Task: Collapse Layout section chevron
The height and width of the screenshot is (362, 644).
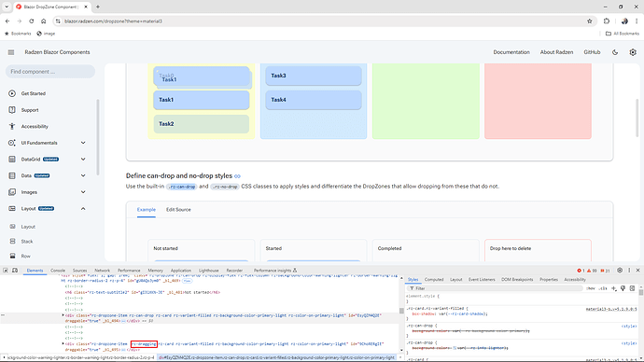Action: point(83,208)
